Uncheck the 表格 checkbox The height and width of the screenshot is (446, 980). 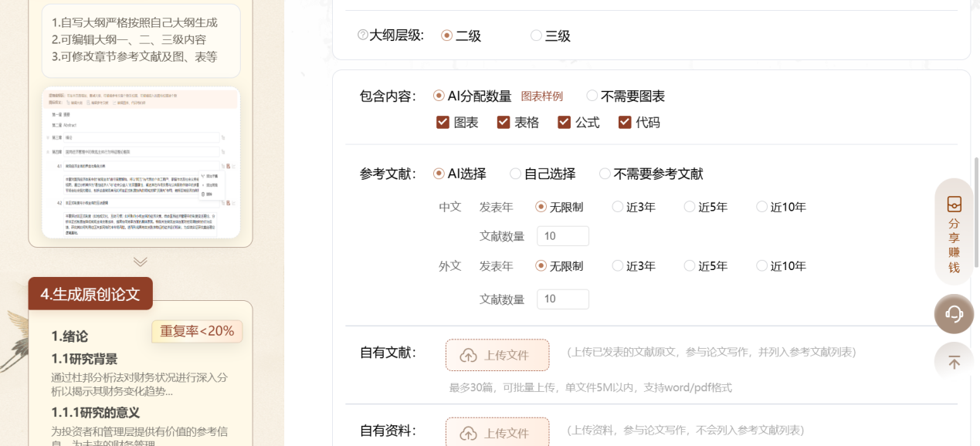coord(504,122)
